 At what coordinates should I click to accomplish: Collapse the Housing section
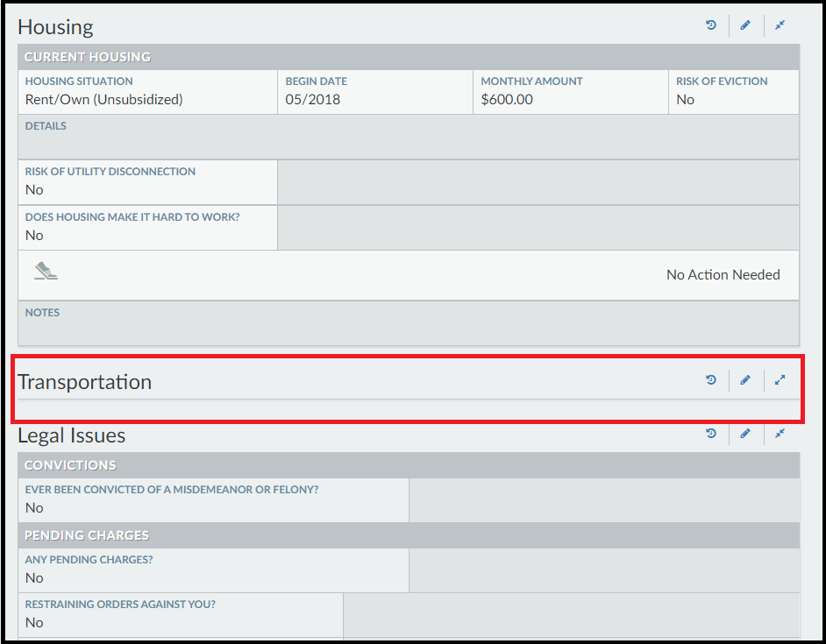780,25
